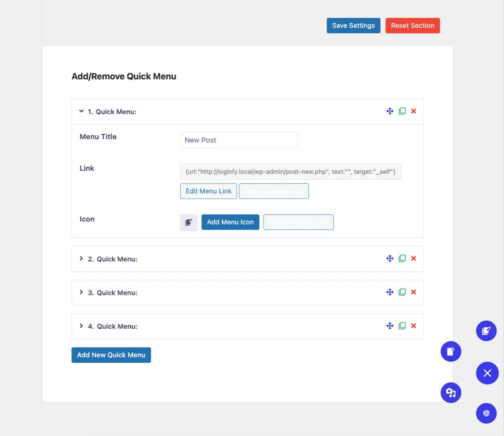The image size is (504, 436).
Task: Click the green duplicate icon on Quick Menu 1
Action: click(402, 111)
